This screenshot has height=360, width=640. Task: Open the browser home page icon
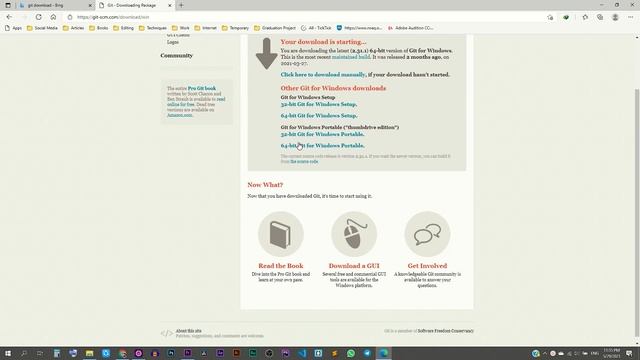[53, 17]
